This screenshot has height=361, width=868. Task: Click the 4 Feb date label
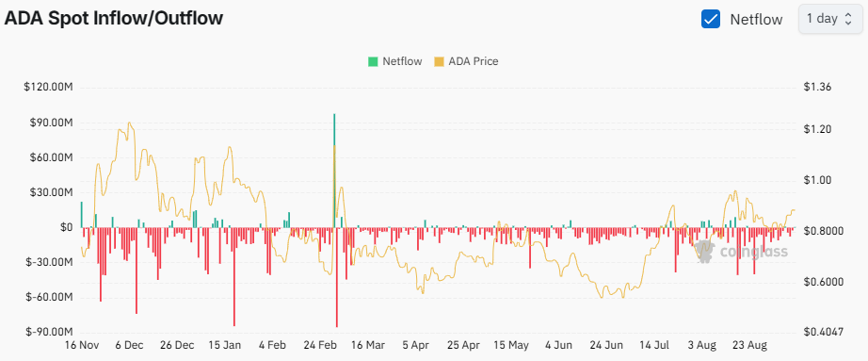(272, 346)
